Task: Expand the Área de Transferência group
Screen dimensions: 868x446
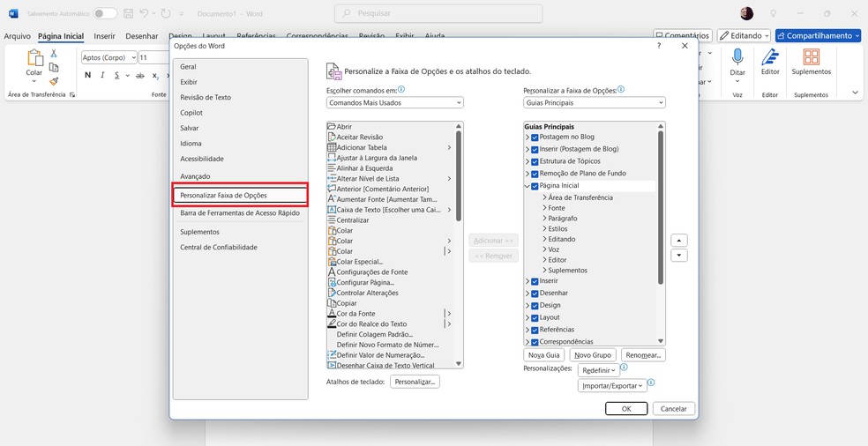Action: [545, 197]
